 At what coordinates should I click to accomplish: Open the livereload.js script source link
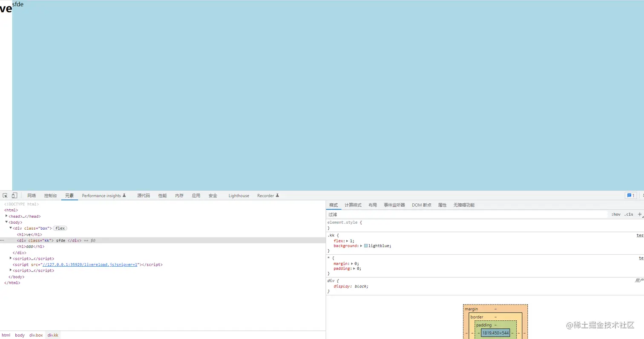pyautogui.click(x=90, y=265)
